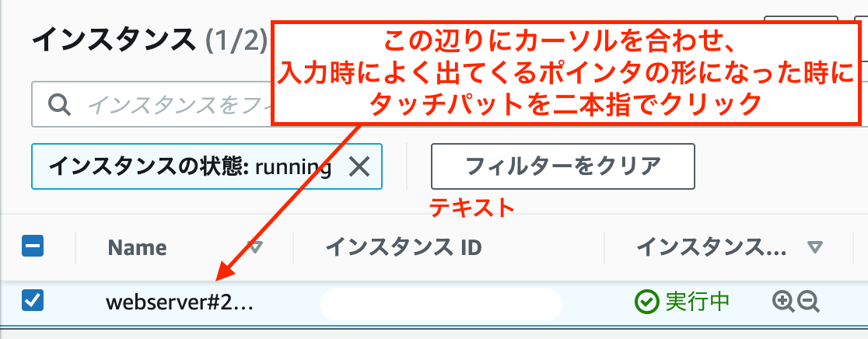This screenshot has width=868, height=339.
Task: Uncheck the webserver#2 row checkbox
Action: coord(33,301)
